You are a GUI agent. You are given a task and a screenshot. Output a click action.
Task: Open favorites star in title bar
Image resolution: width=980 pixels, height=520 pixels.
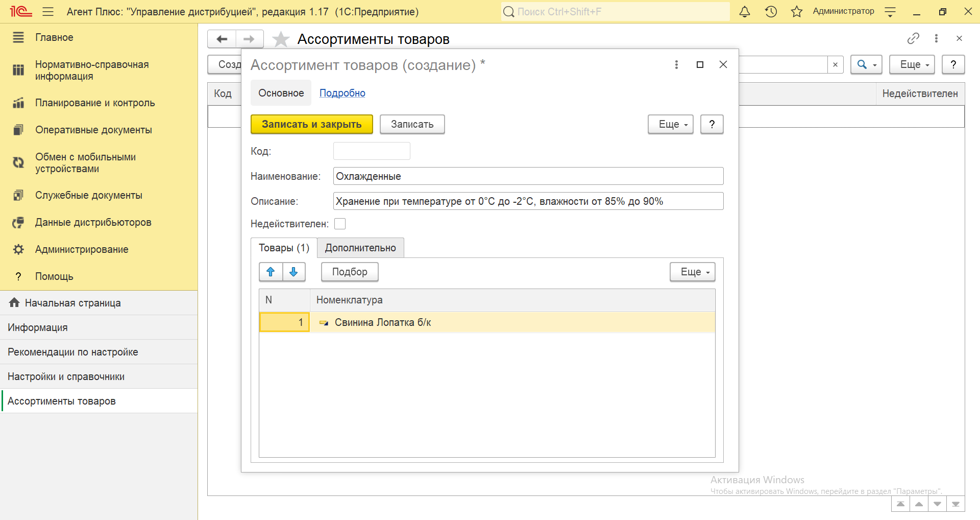[x=796, y=12]
